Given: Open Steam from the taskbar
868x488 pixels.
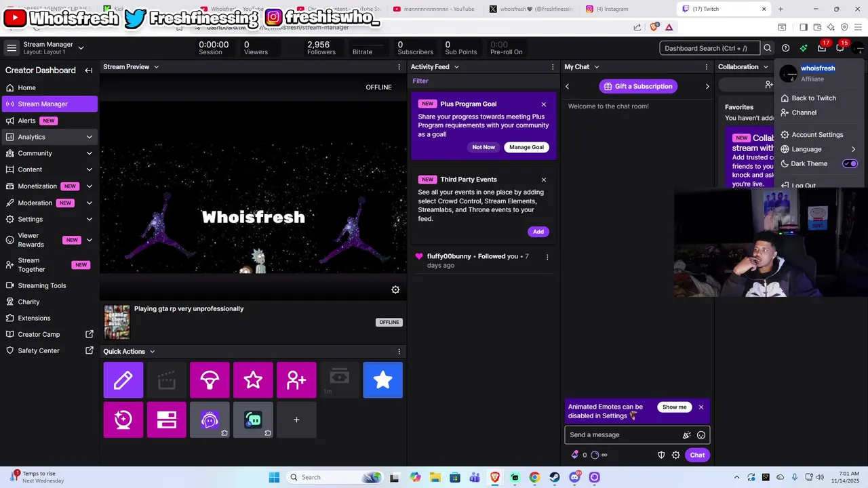Looking at the screenshot, I should [555, 477].
